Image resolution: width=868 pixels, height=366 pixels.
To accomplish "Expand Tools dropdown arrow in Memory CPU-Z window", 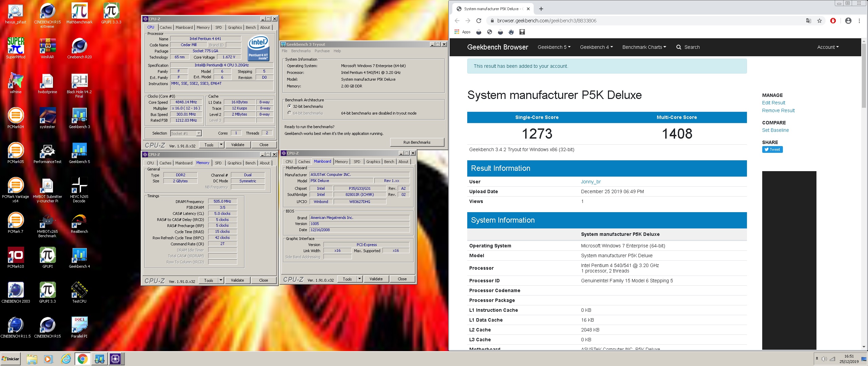I will tap(221, 280).
